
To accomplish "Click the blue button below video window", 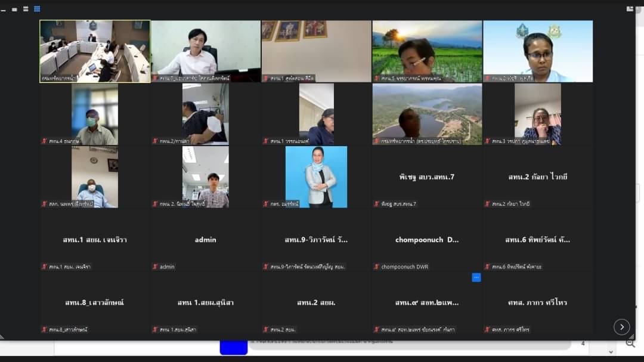I will tap(233, 347).
